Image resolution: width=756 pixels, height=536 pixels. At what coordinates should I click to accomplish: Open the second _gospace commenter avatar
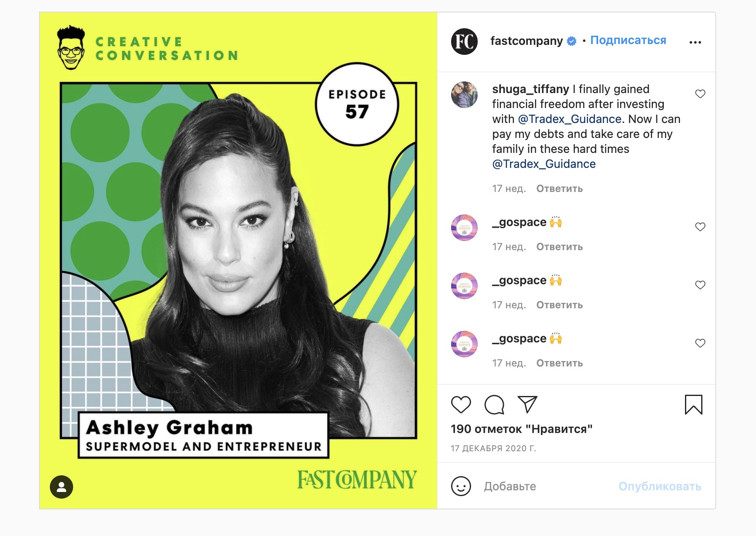click(x=464, y=285)
